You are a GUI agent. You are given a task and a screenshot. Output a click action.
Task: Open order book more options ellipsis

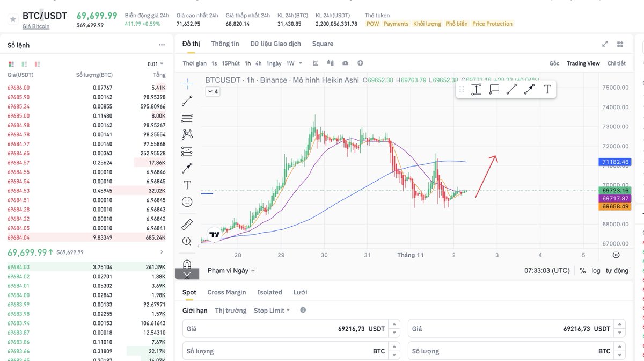click(162, 45)
